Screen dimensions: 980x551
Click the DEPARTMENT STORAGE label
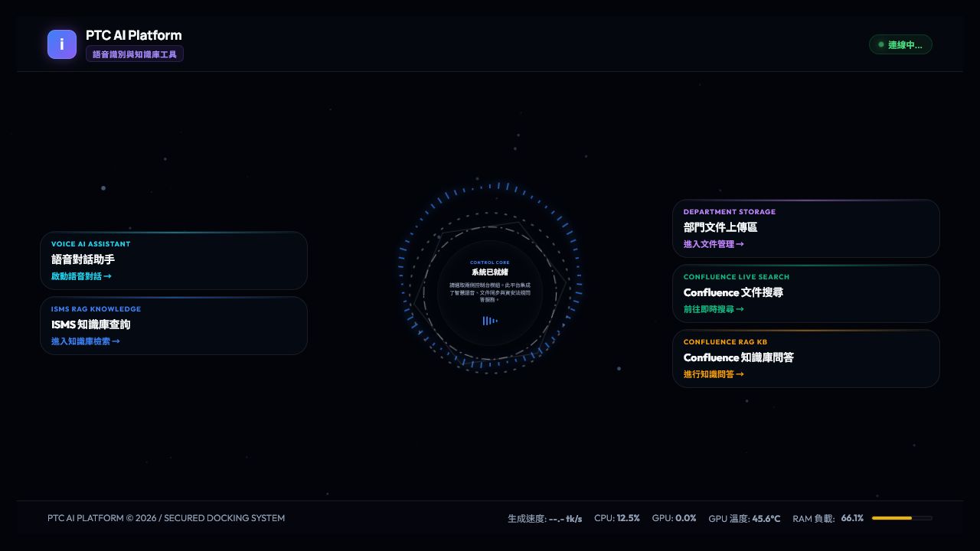[x=730, y=212]
